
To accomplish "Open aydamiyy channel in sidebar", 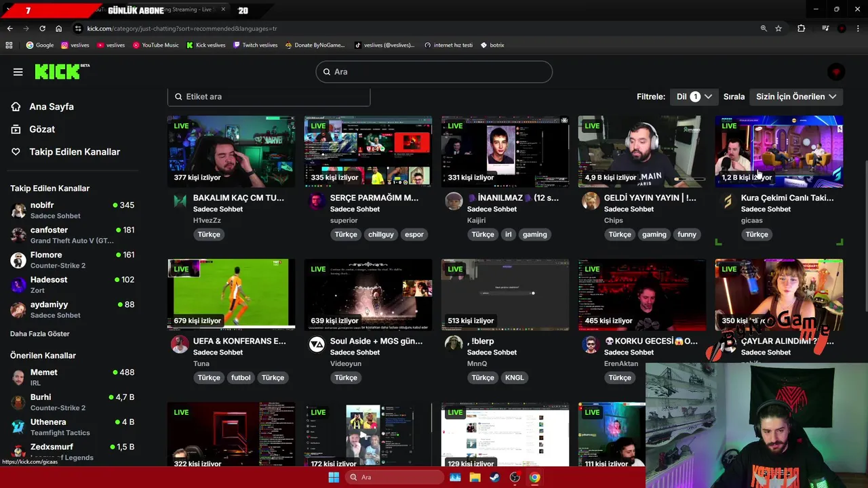I will click(x=73, y=309).
